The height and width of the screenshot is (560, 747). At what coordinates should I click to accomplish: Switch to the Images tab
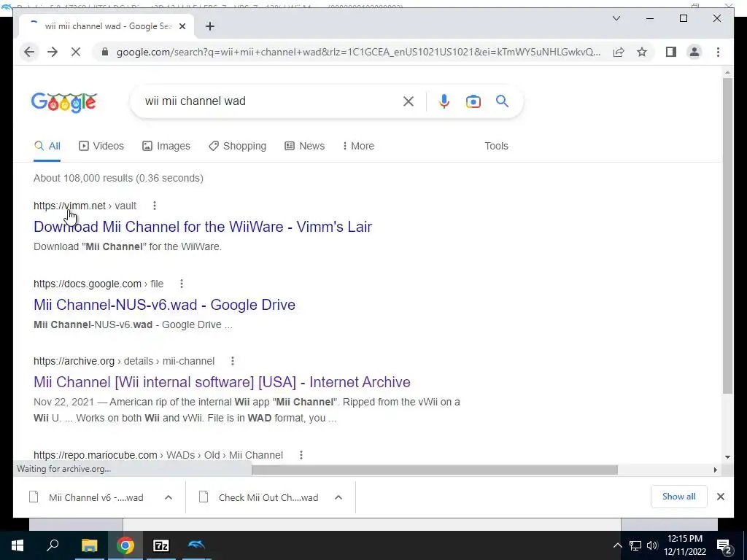coord(166,146)
